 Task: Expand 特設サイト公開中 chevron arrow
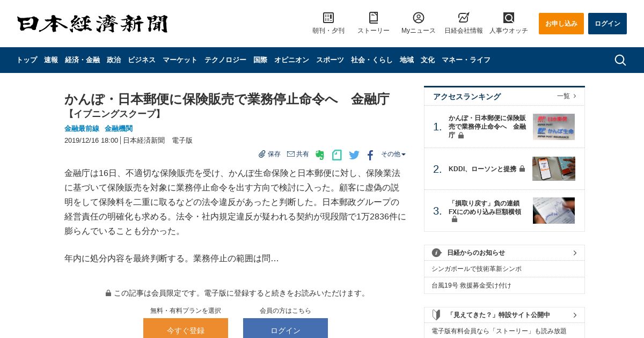click(575, 315)
